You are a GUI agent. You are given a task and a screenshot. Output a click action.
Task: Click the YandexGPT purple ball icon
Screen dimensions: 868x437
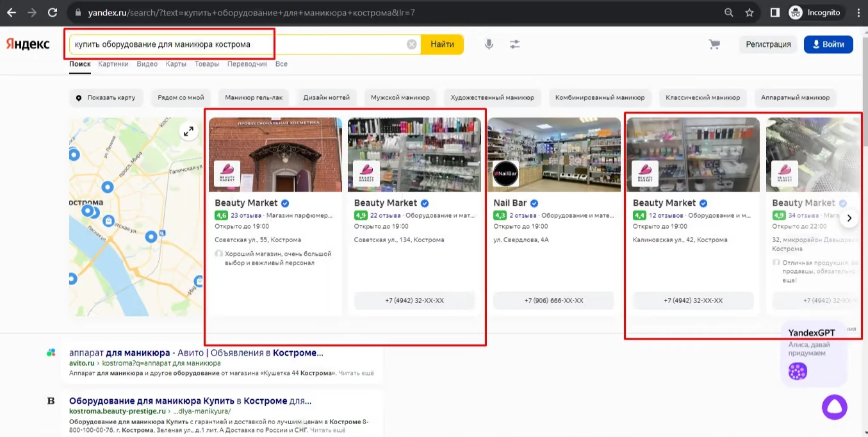pyautogui.click(x=798, y=371)
